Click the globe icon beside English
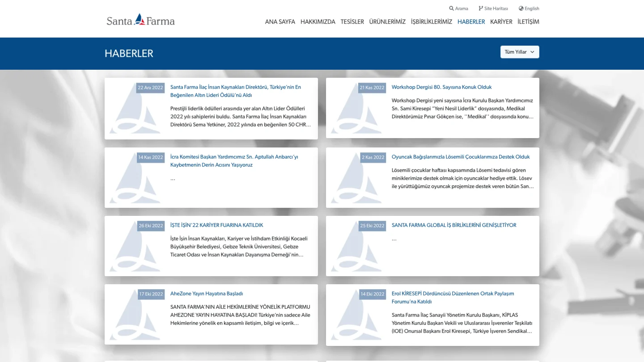 521,8
